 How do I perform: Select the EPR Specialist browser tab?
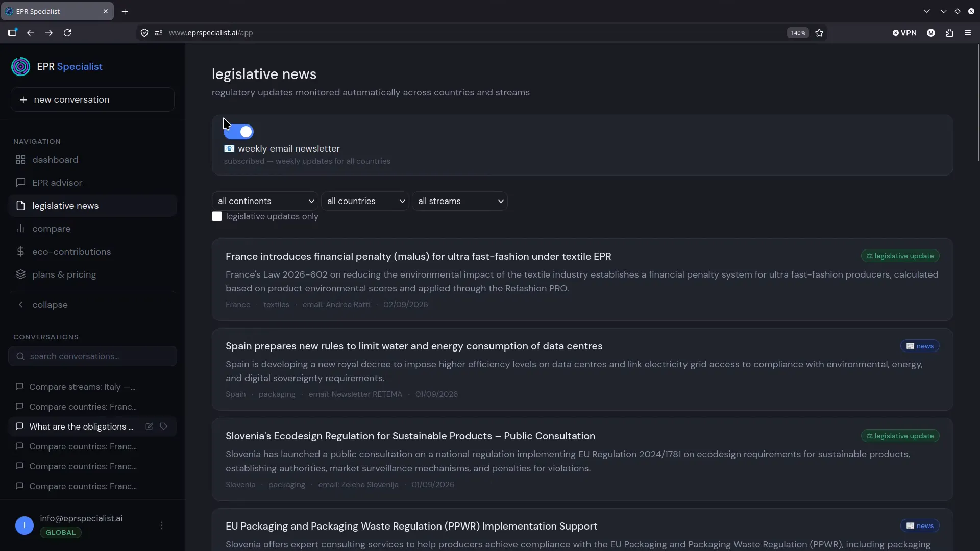(x=57, y=11)
